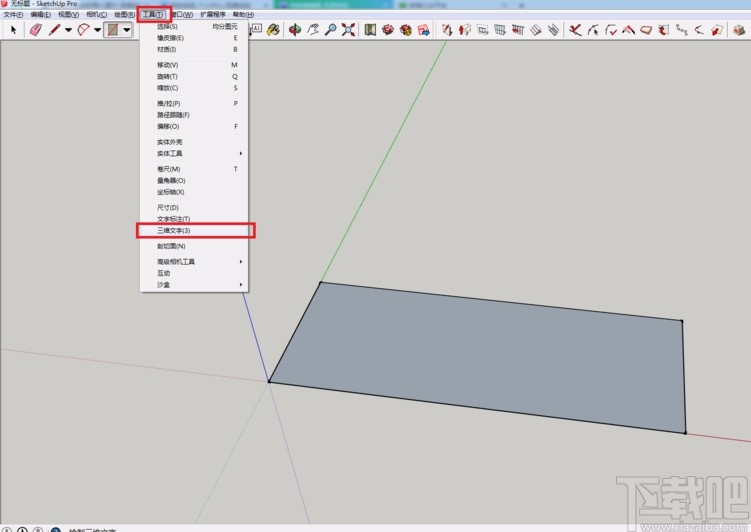
Task: Open the 视图(V) menu
Action: tap(68, 14)
